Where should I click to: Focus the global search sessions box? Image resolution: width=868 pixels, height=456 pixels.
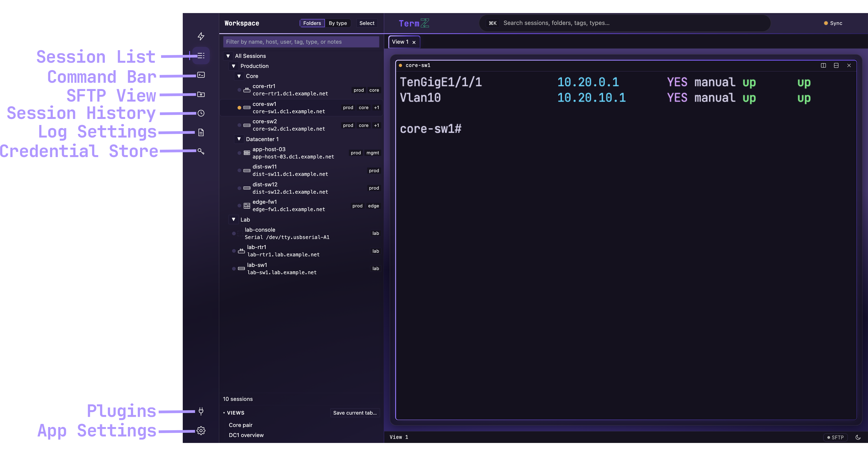(x=625, y=23)
